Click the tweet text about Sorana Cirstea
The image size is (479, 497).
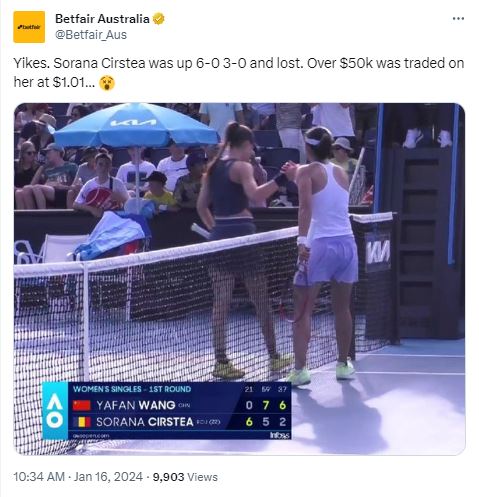238,72
